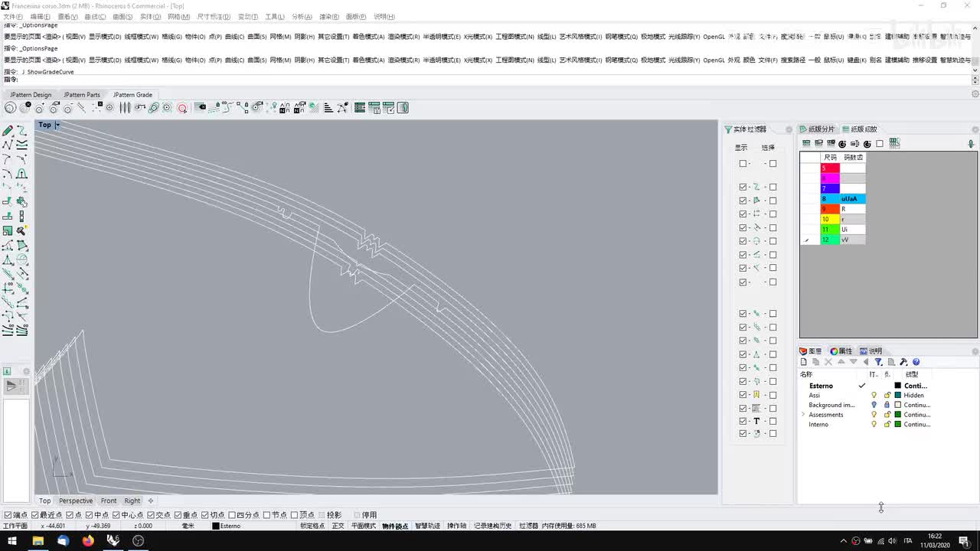Image resolution: width=980 pixels, height=551 pixels.
Task: Click the three vertical bars icon in toolbar
Action: tap(125, 108)
